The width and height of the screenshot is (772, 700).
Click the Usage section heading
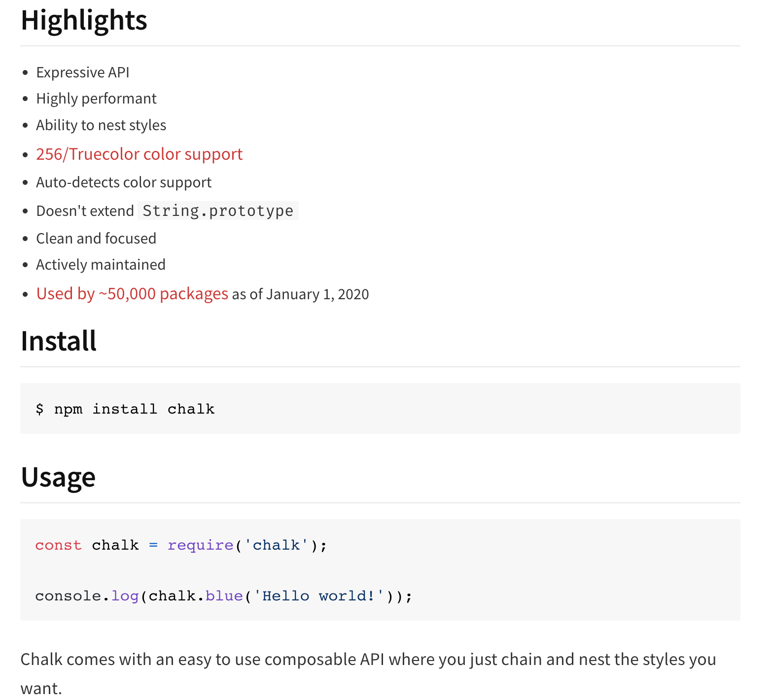click(58, 477)
